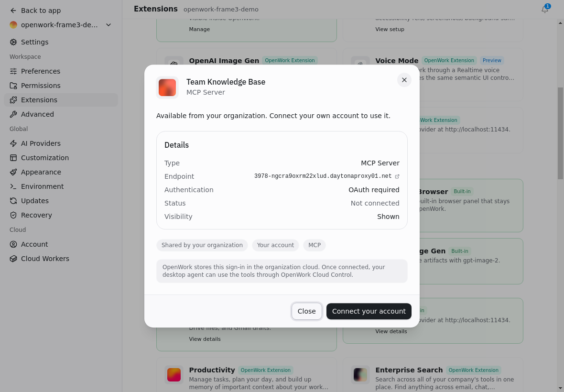
Task: Click the Productivity extension icon
Action: pos(174,375)
